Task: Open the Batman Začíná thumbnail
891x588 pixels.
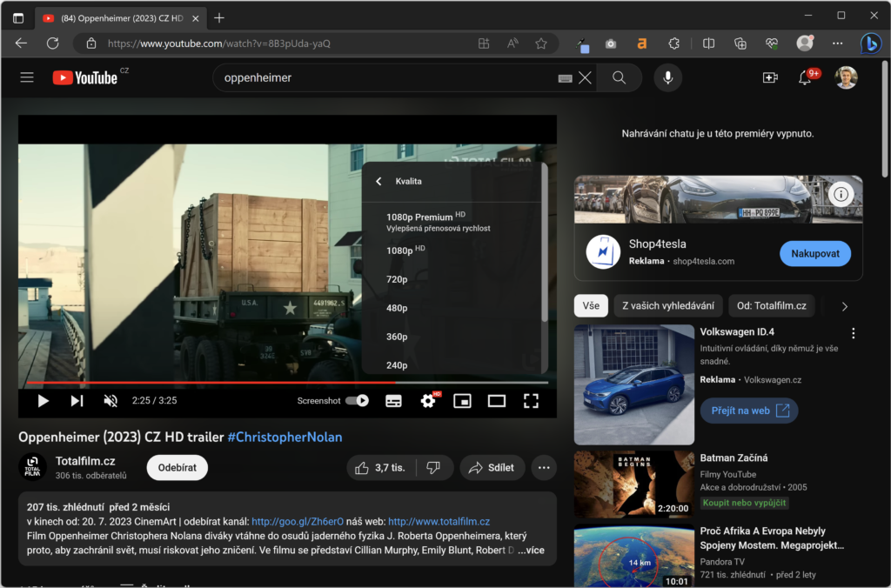Action: 633,484
